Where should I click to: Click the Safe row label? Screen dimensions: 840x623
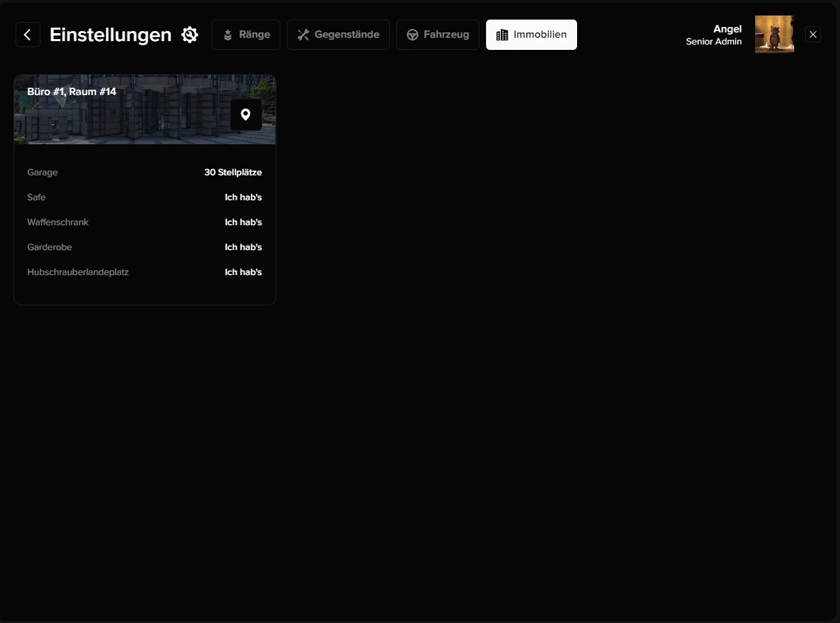[36, 198]
